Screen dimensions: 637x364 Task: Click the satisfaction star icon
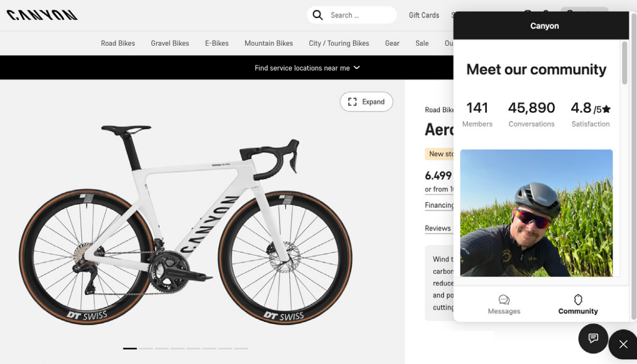point(606,109)
